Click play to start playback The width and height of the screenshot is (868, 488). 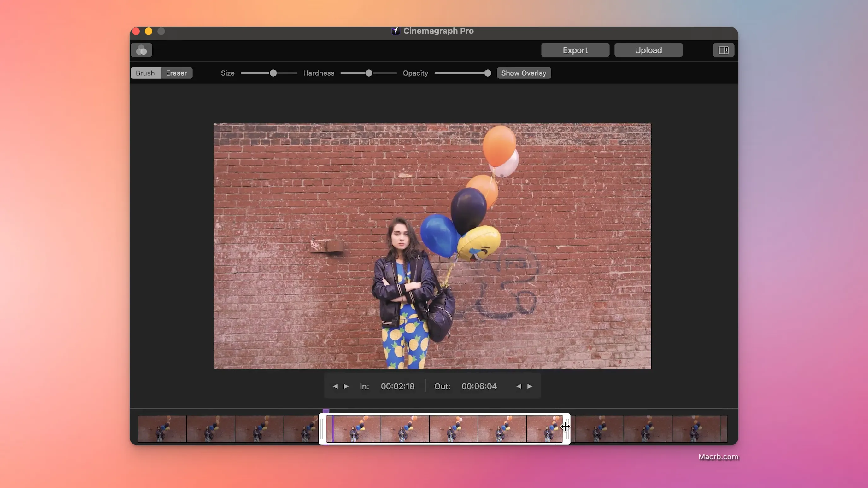[x=346, y=386]
